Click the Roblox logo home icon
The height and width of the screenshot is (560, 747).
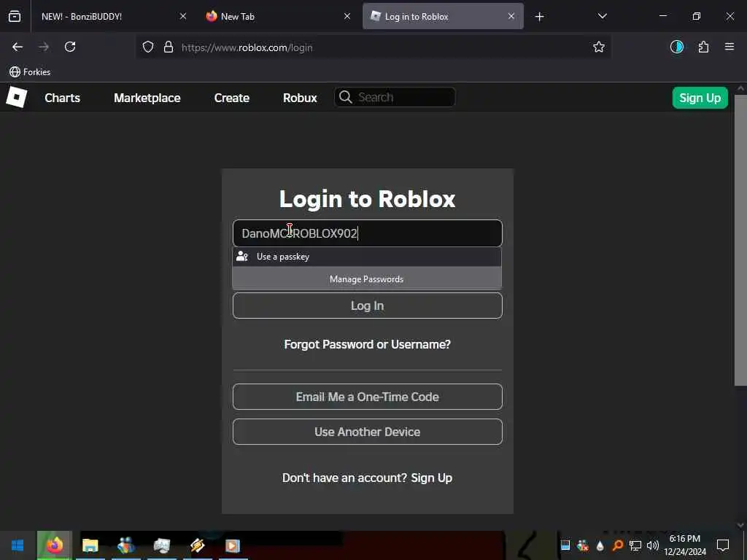click(x=17, y=97)
